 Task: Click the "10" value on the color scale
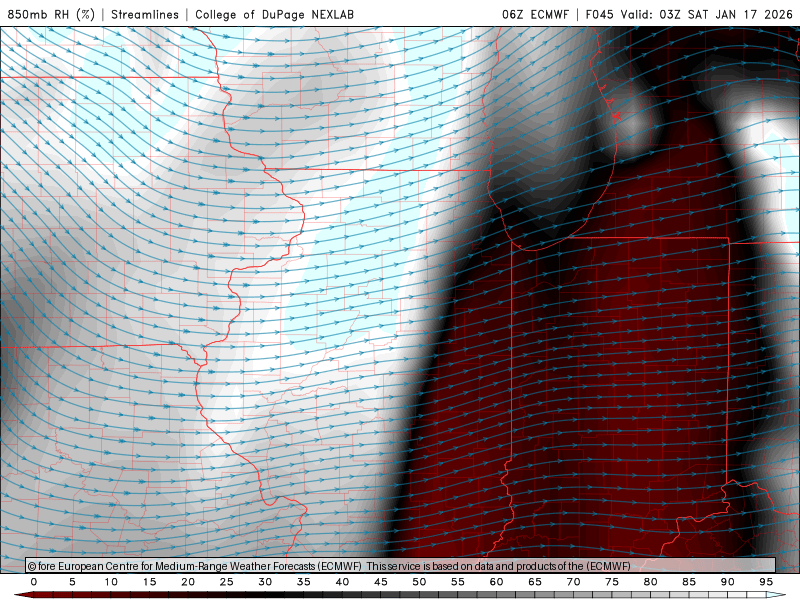click(x=111, y=582)
